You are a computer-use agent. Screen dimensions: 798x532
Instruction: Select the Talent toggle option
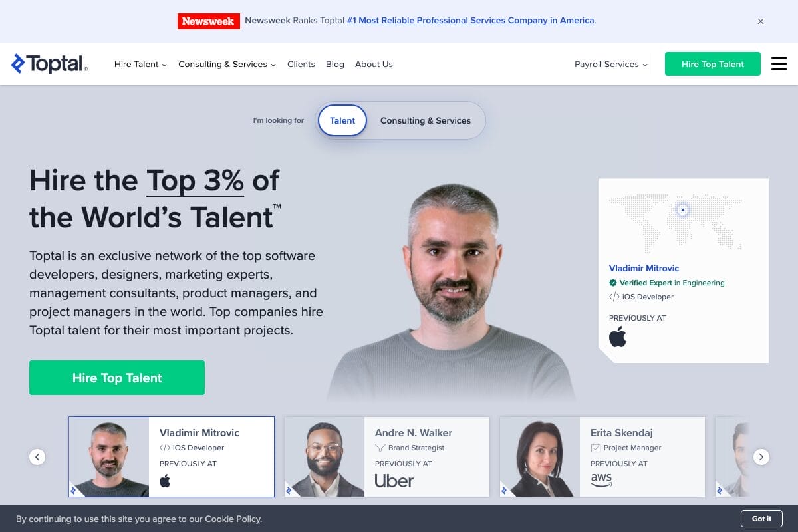point(342,120)
